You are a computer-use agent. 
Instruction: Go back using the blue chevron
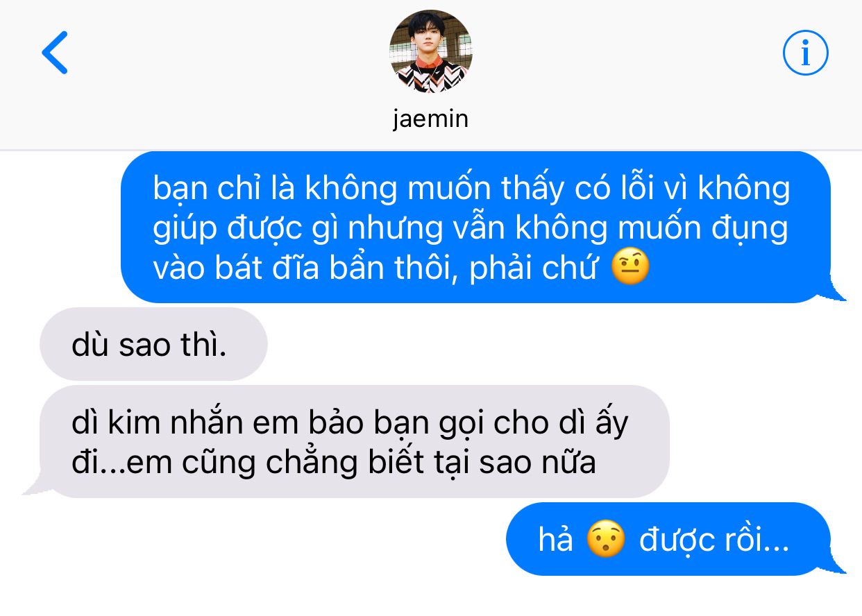click(55, 52)
